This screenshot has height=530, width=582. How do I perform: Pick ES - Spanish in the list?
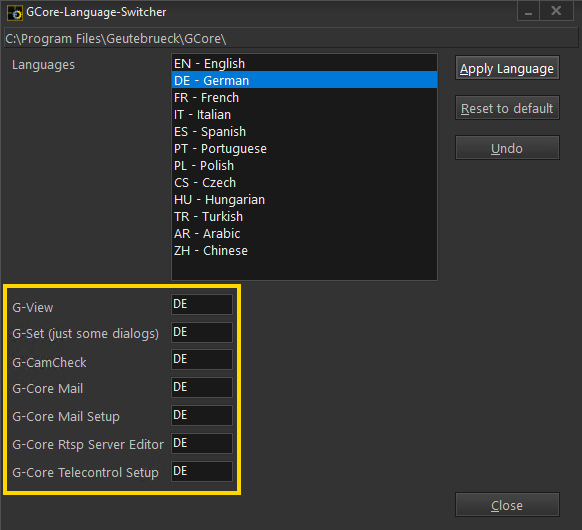[x=304, y=132]
